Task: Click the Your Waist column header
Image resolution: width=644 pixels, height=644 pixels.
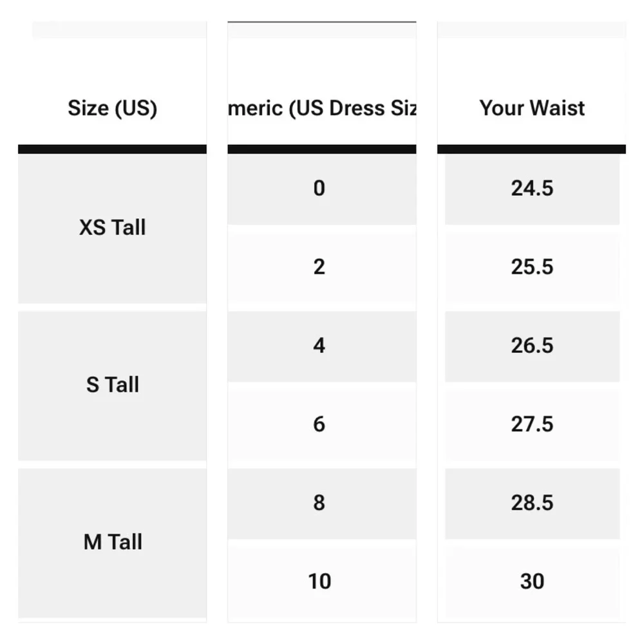Action: coord(532,108)
